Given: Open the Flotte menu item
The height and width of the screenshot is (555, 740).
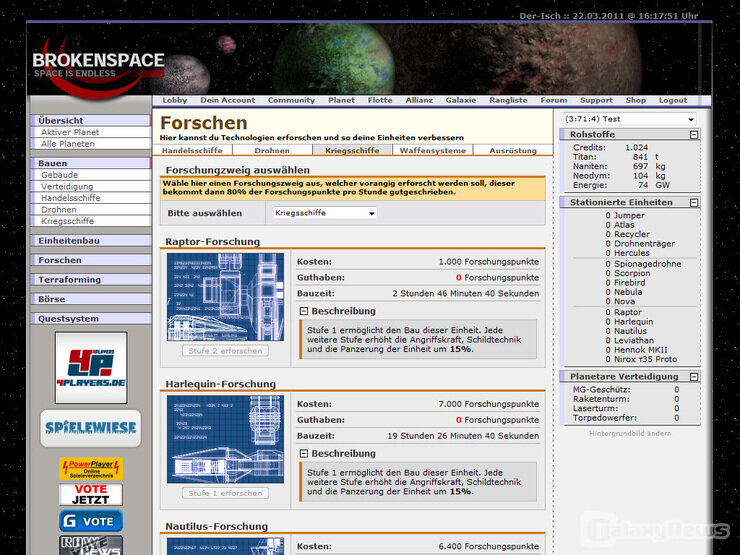Looking at the screenshot, I should pos(380,100).
